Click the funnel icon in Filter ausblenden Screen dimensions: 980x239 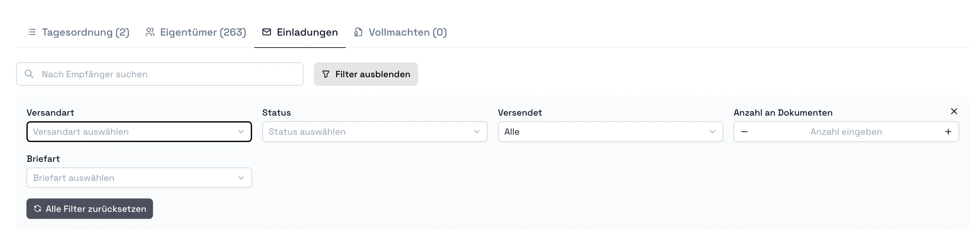click(326, 74)
